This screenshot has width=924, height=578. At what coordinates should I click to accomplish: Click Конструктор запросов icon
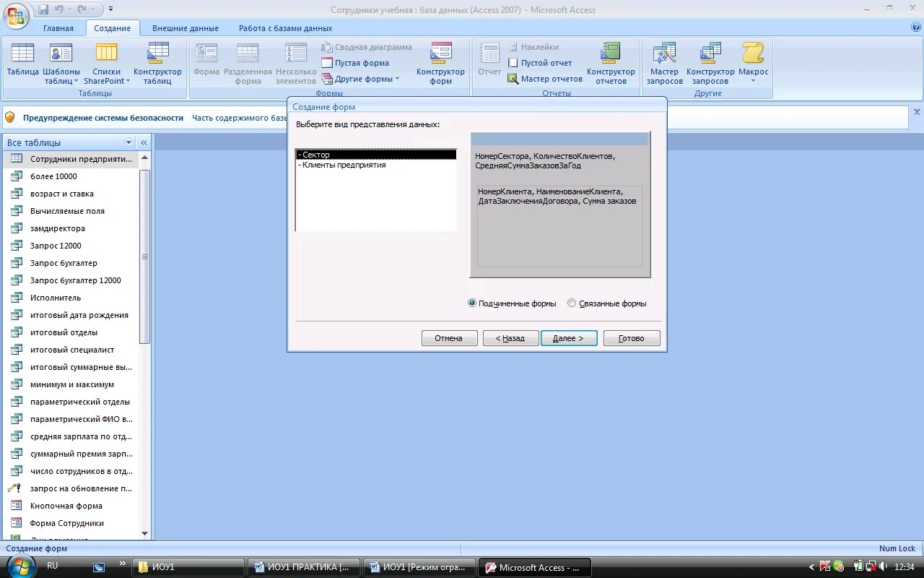(710, 64)
